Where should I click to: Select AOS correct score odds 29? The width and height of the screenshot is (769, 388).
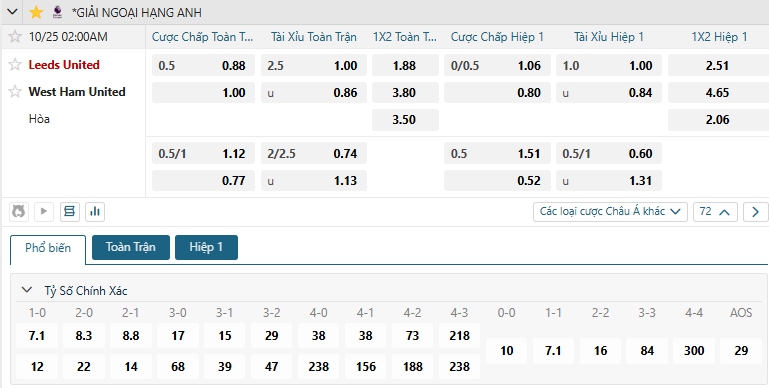pos(741,351)
